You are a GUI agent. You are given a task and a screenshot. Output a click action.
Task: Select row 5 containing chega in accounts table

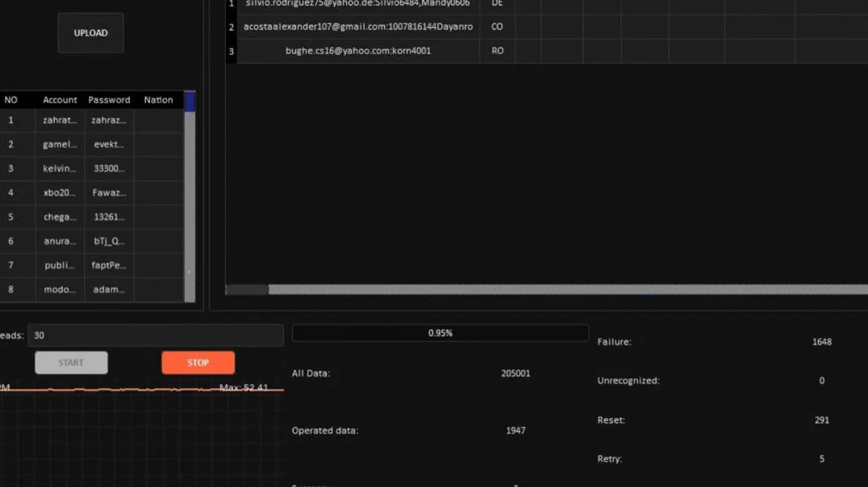60,217
